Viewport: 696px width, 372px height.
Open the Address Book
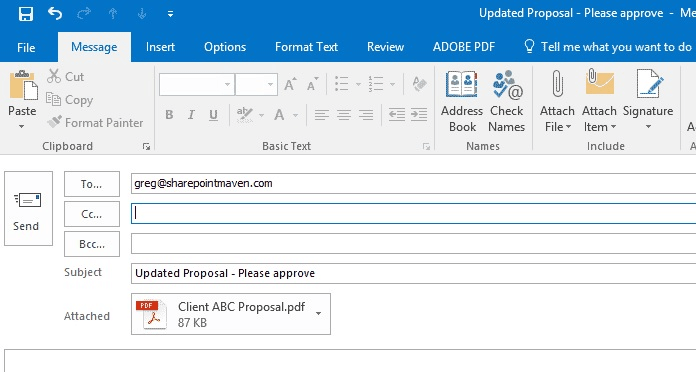(462, 101)
